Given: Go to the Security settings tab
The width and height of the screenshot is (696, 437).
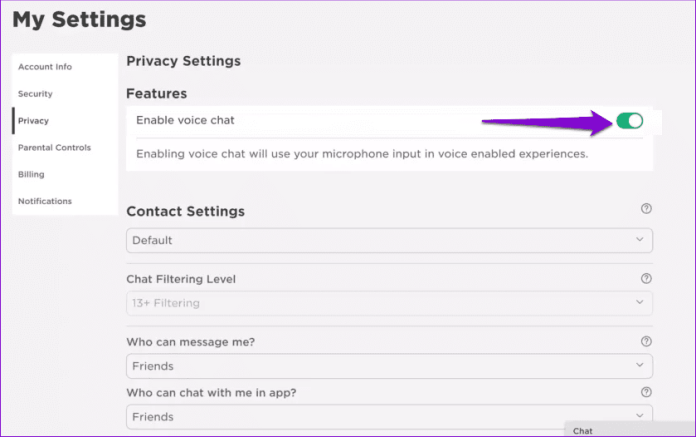Looking at the screenshot, I should 35,94.
